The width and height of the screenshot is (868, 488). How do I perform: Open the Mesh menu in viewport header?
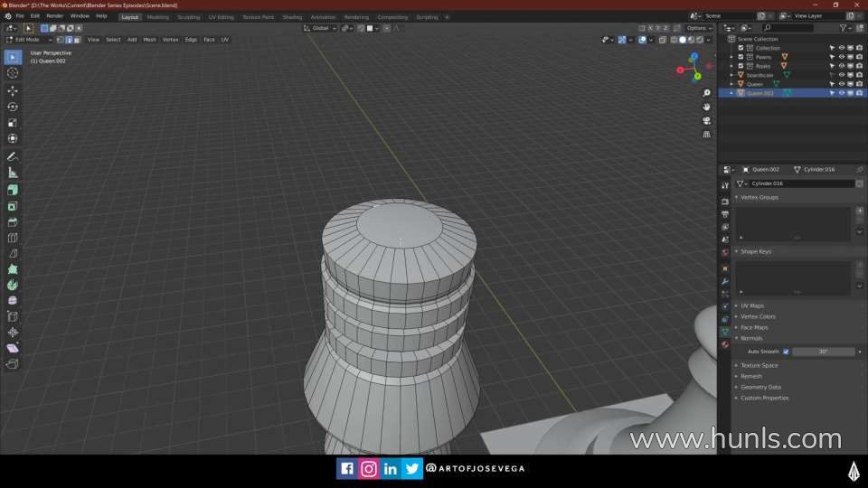click(x=149, y=40)
